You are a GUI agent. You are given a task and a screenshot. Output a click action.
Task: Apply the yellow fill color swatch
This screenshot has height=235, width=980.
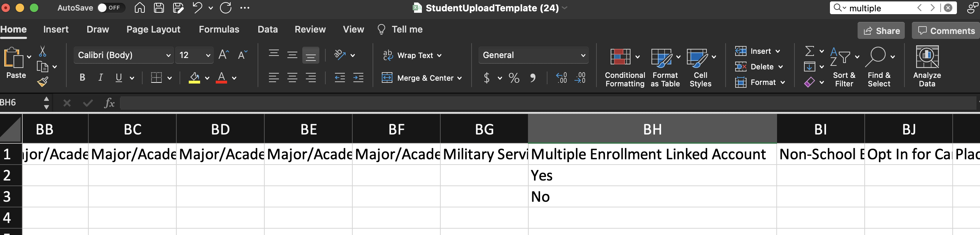pyautogui.click(x=194, y=78)
